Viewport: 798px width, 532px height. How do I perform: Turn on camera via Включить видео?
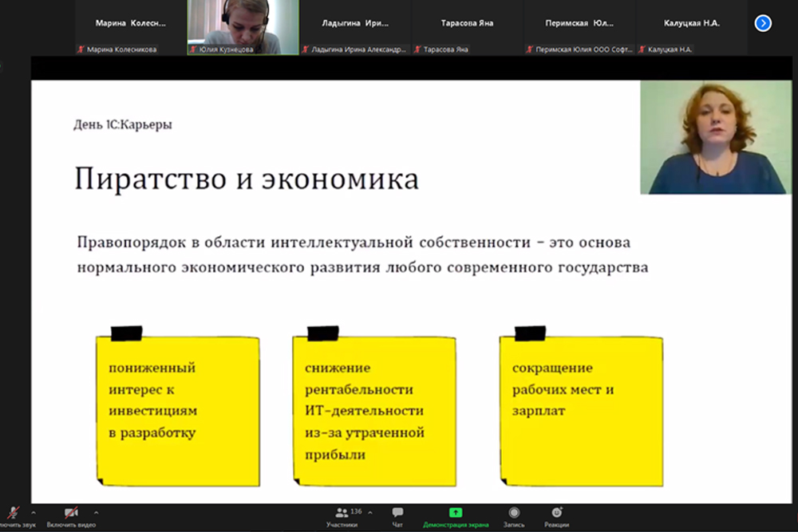(x=71, y=513)
